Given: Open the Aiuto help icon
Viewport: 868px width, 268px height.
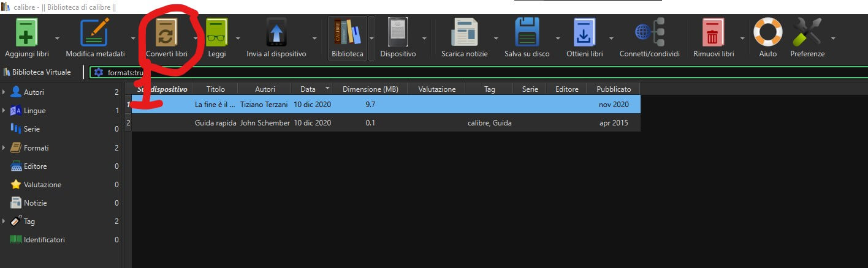Looking at the screenshot, I should click(767, 32).
